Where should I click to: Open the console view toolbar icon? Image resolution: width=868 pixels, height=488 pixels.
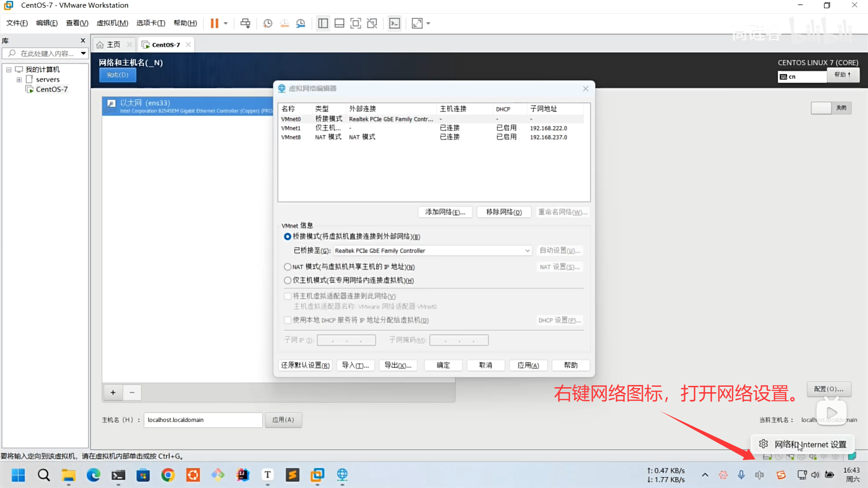pos(395,23)
